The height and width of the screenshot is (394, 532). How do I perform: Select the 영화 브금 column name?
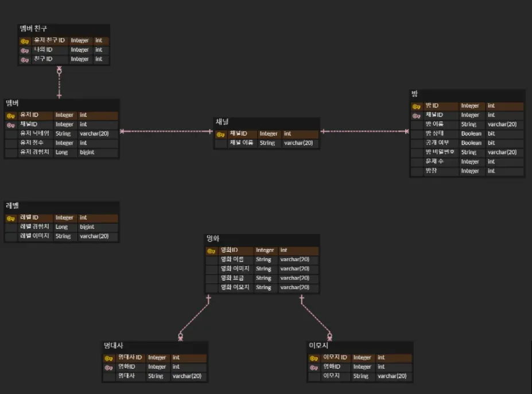(232, 278)
